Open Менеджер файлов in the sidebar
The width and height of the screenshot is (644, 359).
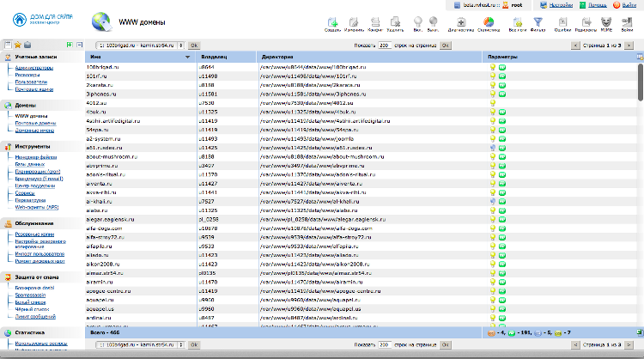point(36,157)
